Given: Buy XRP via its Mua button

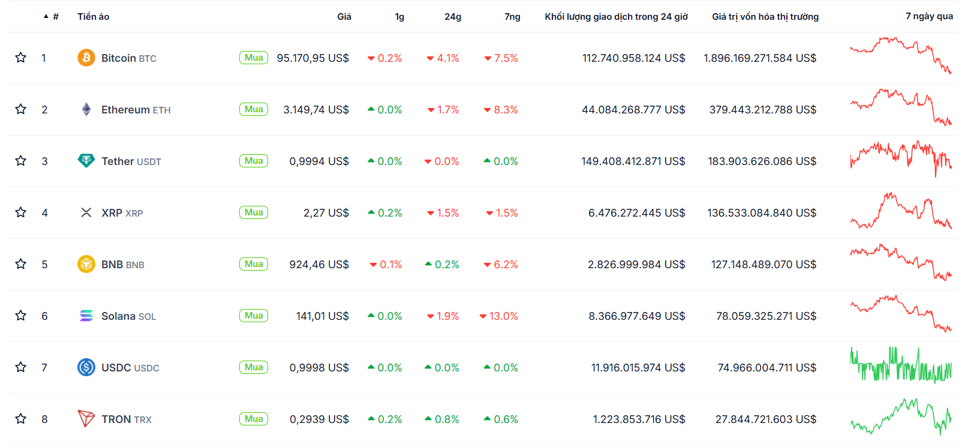Looking at the screenshot, I should [254, 212].
